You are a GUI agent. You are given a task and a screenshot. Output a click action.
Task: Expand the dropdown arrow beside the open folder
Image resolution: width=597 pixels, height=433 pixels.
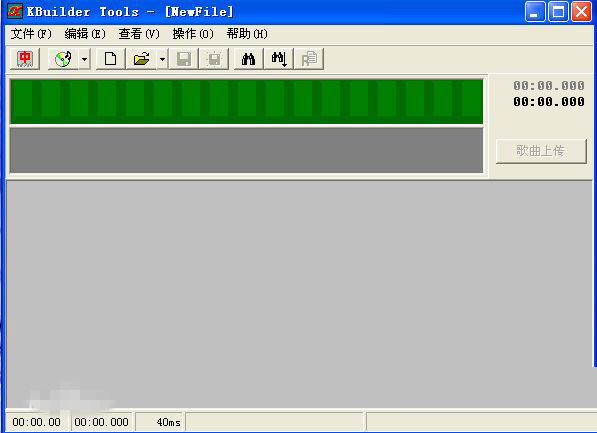tap(162, 59)
